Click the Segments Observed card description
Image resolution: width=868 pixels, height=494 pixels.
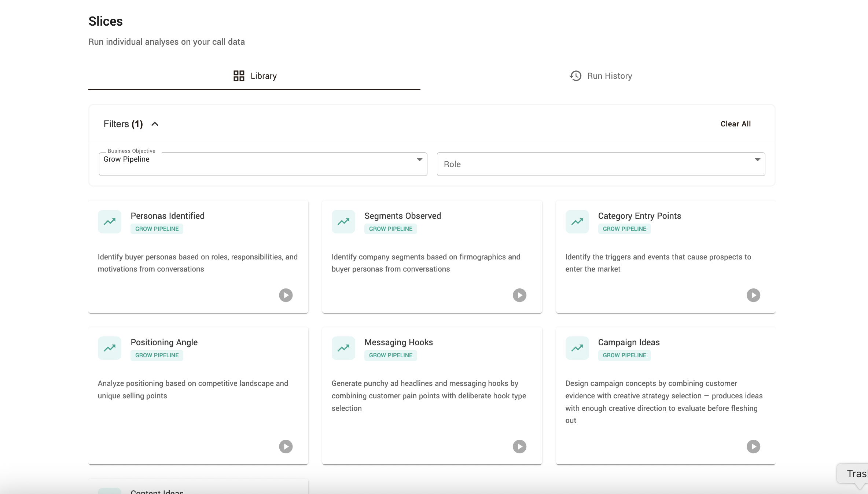coord(426,263)
